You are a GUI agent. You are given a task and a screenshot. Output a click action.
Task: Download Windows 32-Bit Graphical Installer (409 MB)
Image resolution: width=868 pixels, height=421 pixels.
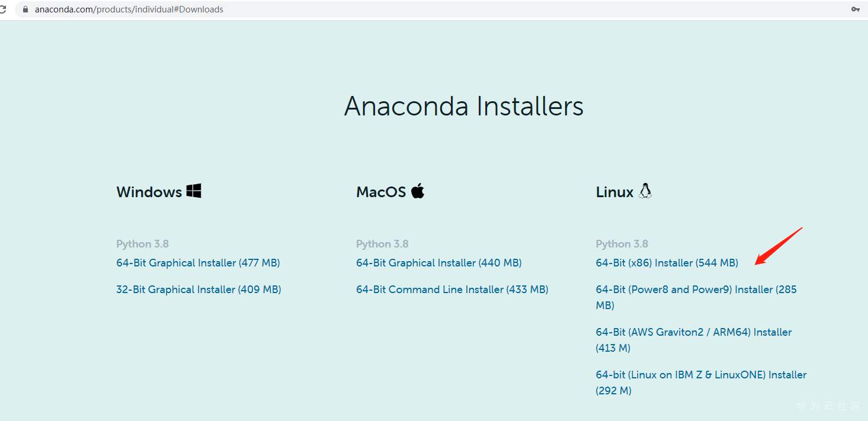[x=198, y=290]
